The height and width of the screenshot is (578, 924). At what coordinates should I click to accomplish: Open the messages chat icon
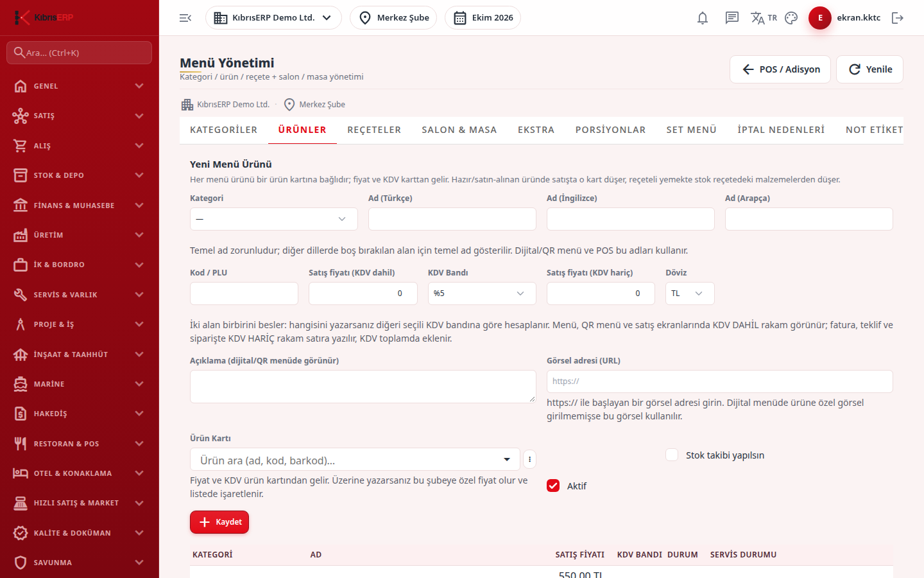tap(732, 18)
